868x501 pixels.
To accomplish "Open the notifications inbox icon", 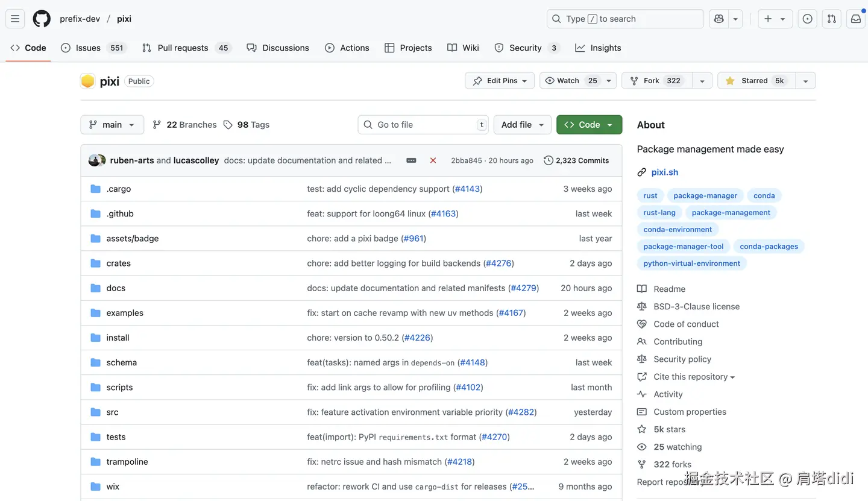I will pyautogui.click(x=855, y=19).
